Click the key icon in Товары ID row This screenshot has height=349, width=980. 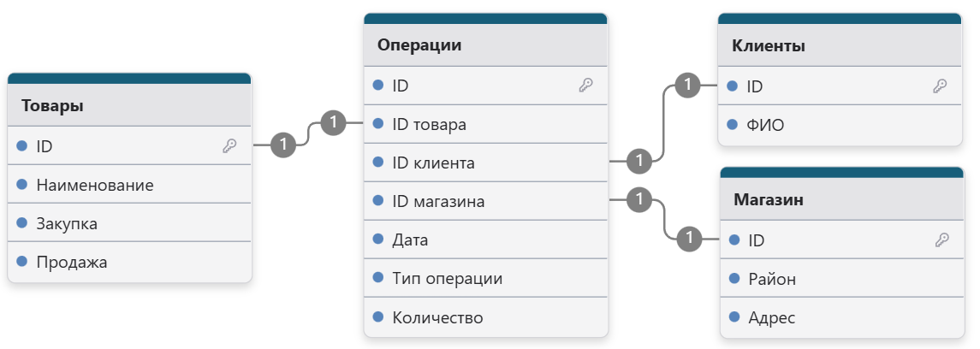pyautogui.click(x=229, y=146)
